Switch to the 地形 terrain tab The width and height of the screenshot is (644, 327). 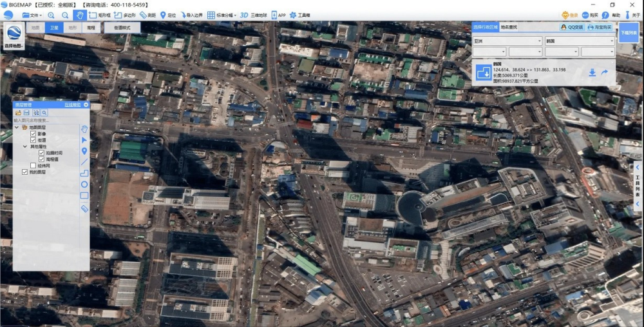click(x=73, y=28)
